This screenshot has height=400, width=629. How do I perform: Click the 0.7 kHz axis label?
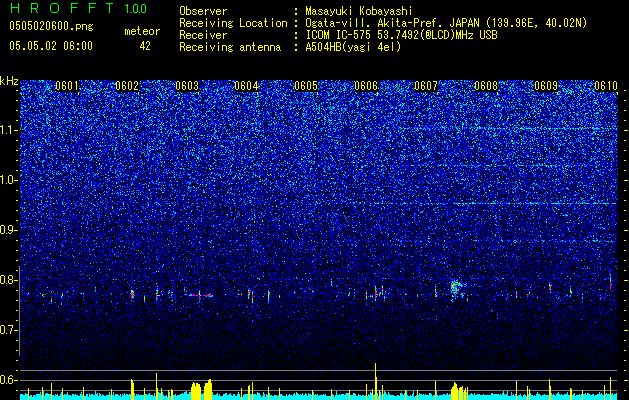point(9,330)
